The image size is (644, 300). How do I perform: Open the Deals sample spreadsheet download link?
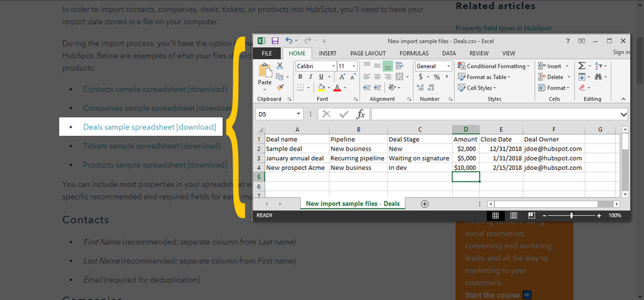[x=149, y=127]
